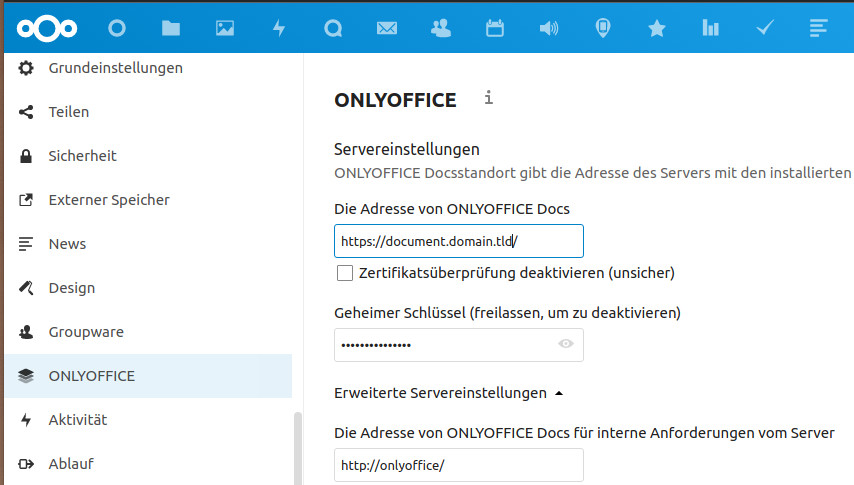Open the Files app folder icon
This screenshot has height=485, width=854.
171,28
